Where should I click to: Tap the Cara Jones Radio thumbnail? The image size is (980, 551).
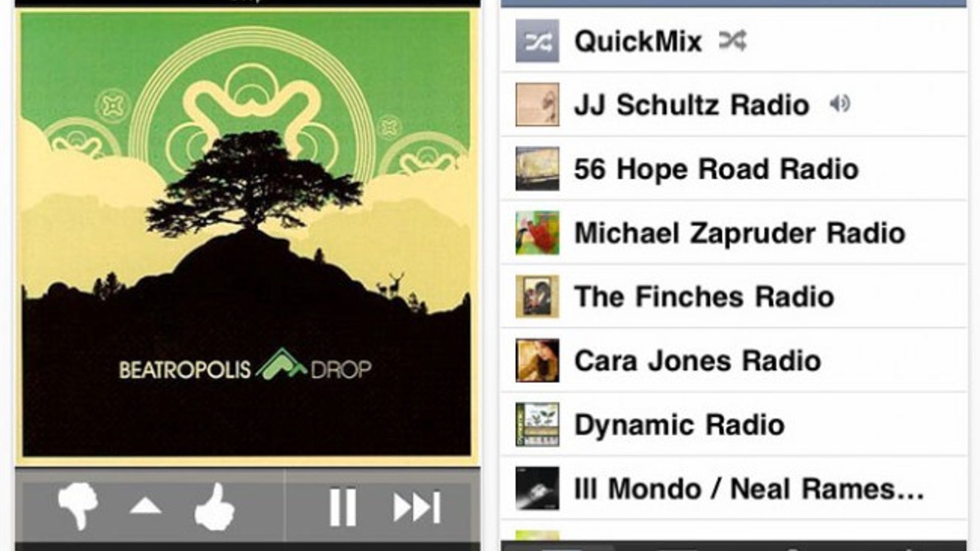pos(537,361)
